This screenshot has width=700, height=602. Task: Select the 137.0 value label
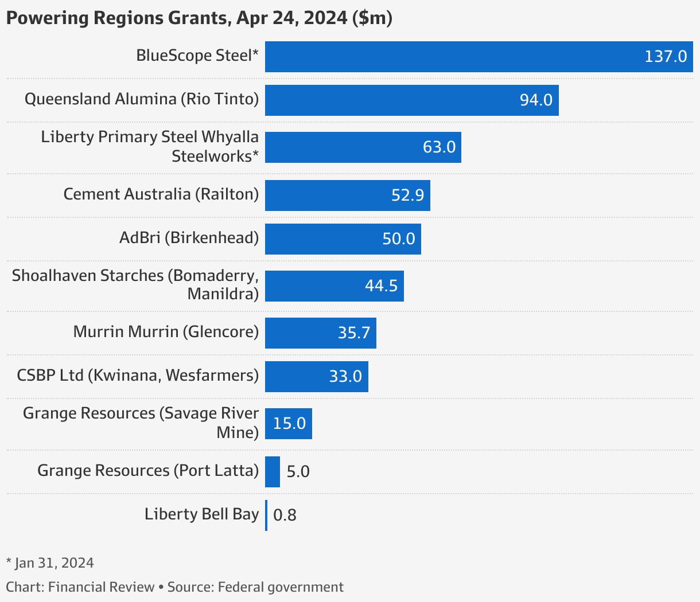(668, 56)
